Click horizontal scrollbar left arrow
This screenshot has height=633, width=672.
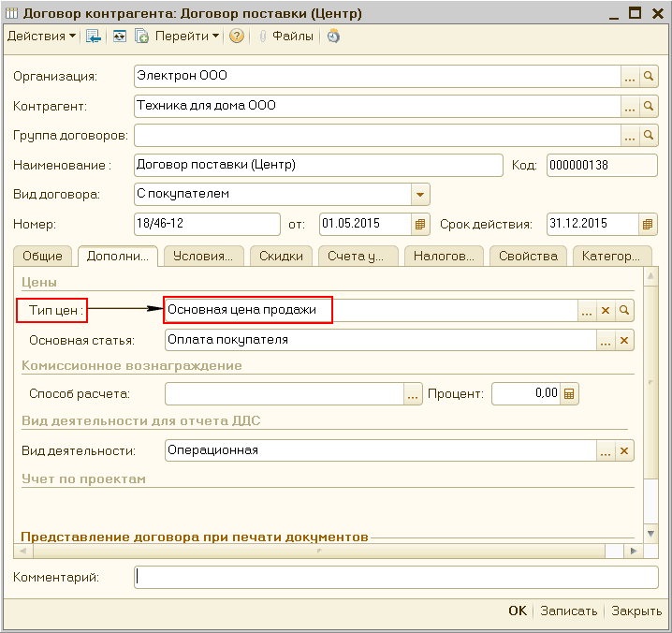pyautogui.click(x=23, y=552)
